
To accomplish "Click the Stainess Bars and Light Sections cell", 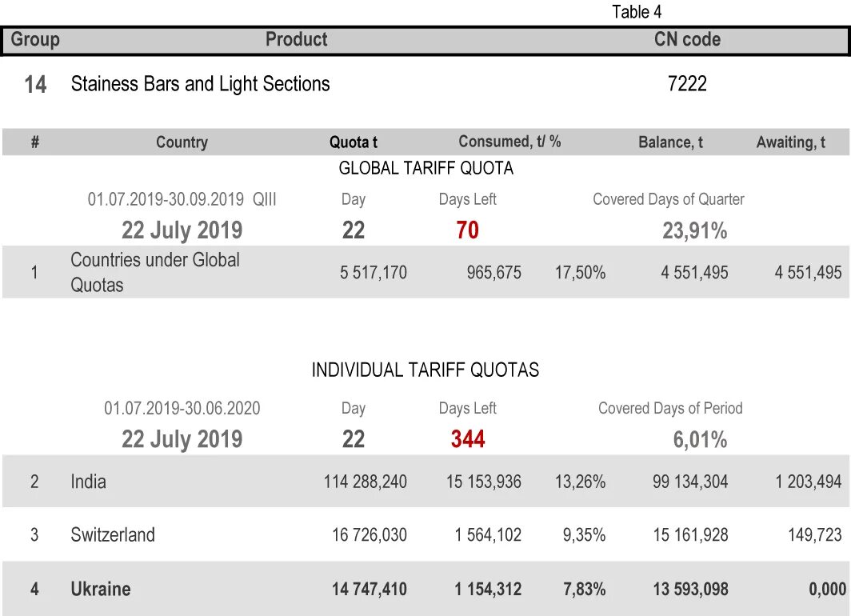I will 200,84.
